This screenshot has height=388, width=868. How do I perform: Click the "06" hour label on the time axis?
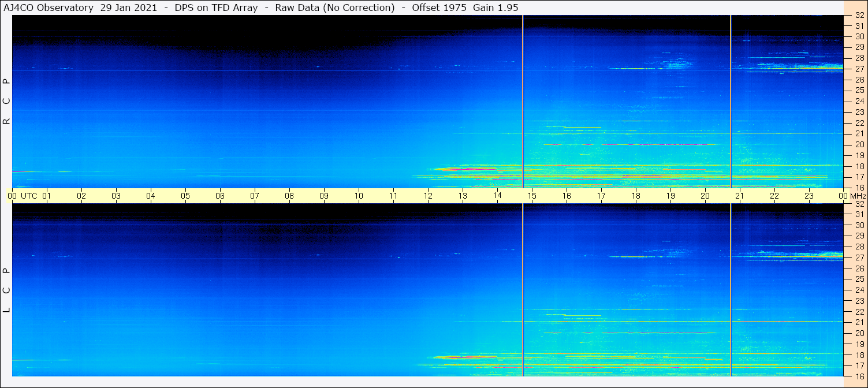(x=220, y=196)
